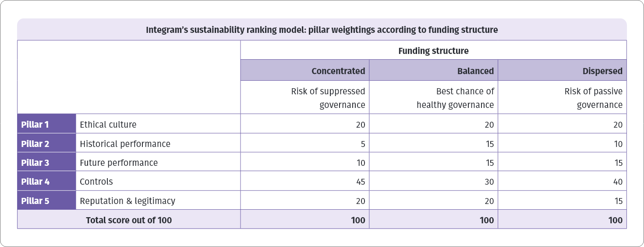644x247 pixels.
Task: Select the Pillar 1 row label
Action: point(46,125)
